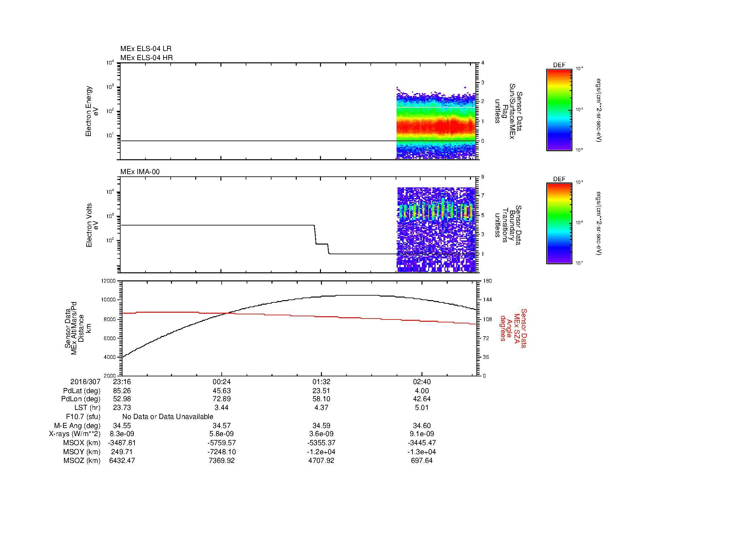The width and height of the screenshot is (756, 534).
Task: Click the time tick label '02:40'
Action: pos(422,382)
